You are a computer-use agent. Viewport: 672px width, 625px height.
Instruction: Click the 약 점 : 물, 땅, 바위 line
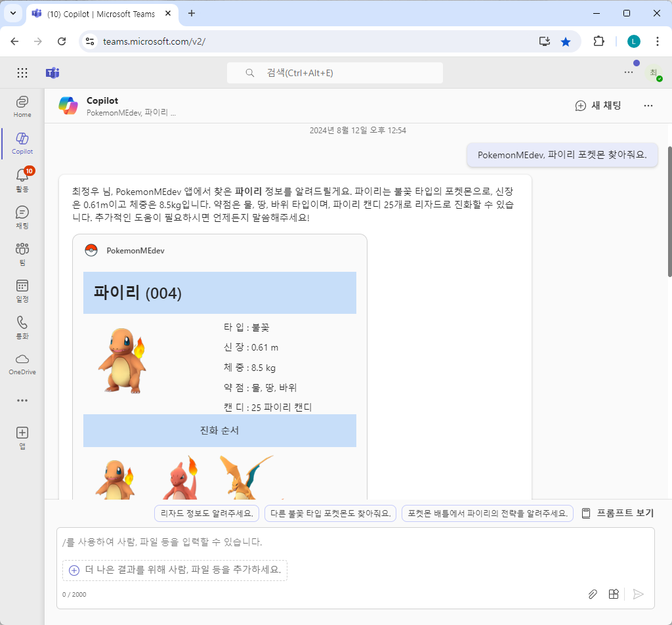260,387
